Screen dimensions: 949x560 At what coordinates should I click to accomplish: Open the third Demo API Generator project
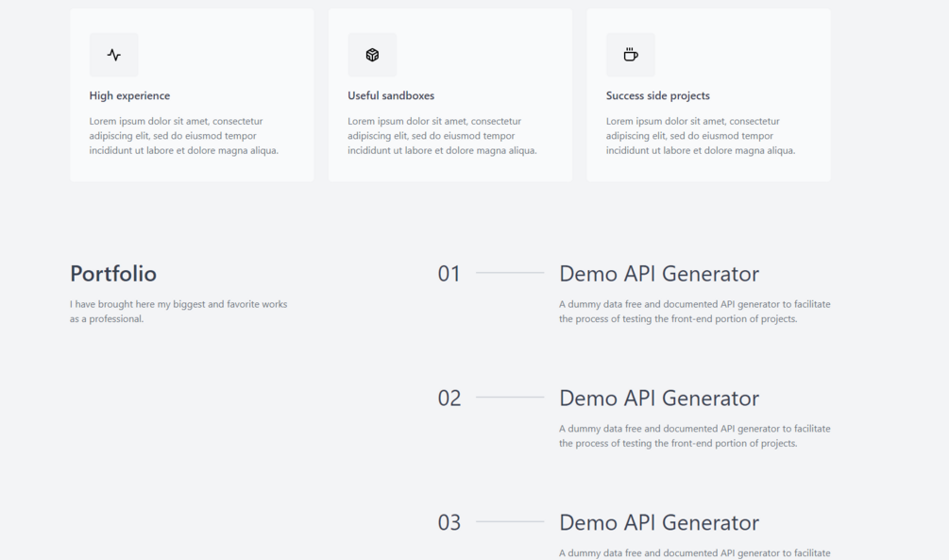pyautogui.click(x=659, y=522)
